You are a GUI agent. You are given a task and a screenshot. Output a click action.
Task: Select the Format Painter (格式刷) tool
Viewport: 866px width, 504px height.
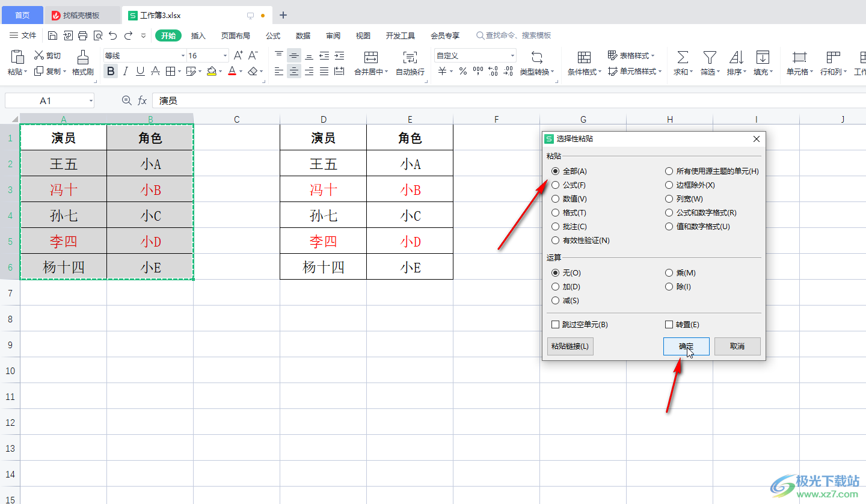pos(83,63)
